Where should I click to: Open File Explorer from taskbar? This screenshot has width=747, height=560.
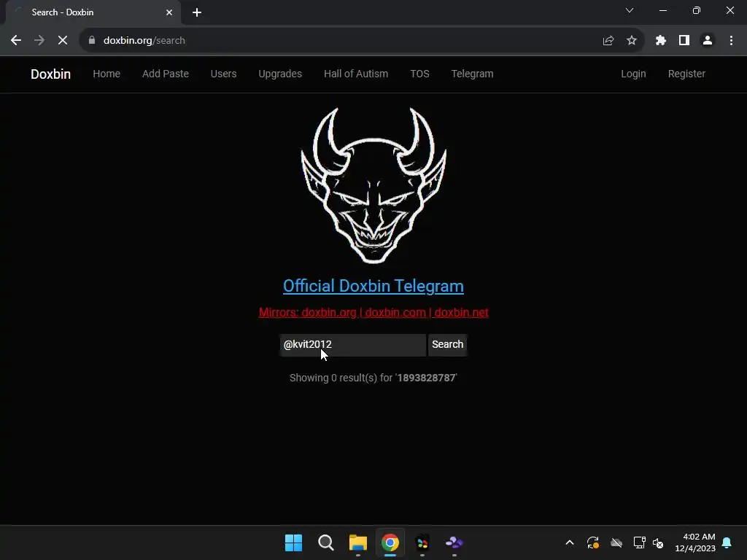pos(357,542)
